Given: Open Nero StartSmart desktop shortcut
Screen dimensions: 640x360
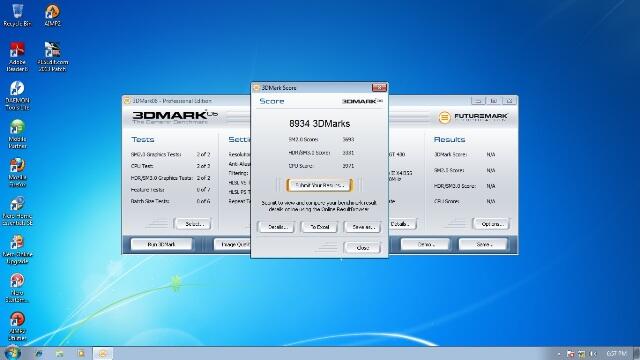Looking at the screenshot, I should pos(17,288).
